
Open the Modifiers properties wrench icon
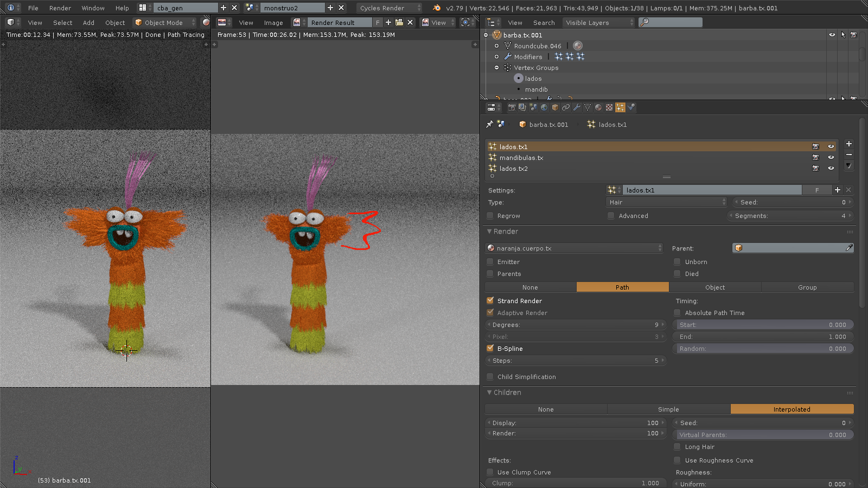[x=577, y=107]
